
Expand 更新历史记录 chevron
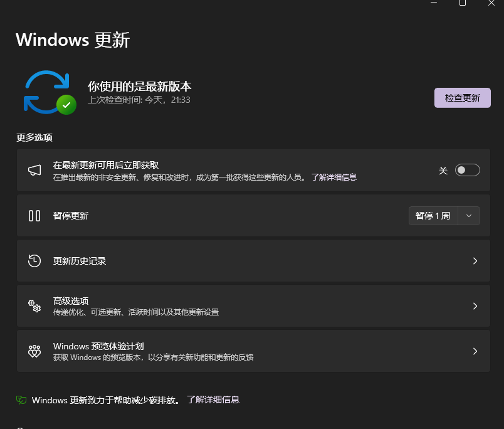tap(475, 261)
